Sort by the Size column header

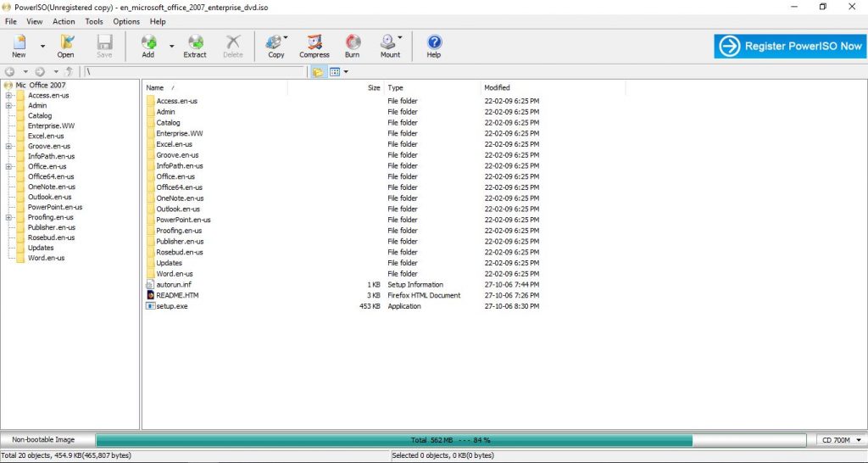pos(336,87)
